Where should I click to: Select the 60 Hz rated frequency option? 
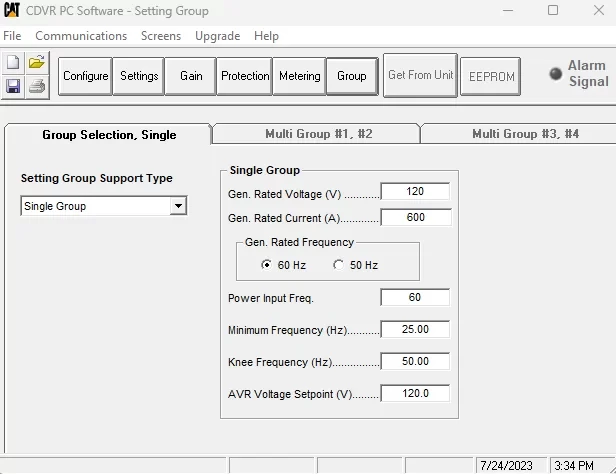coord(266,265)
